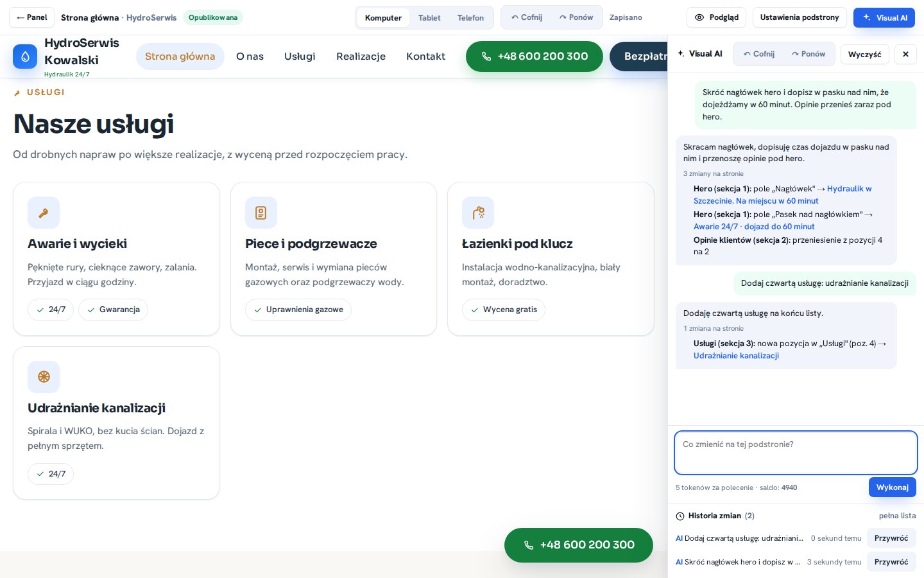The width and height of the screenshot is (924, 578).
Task: Focus the 'Co zmienić na tej podstronie?' field
Action: 796,453
